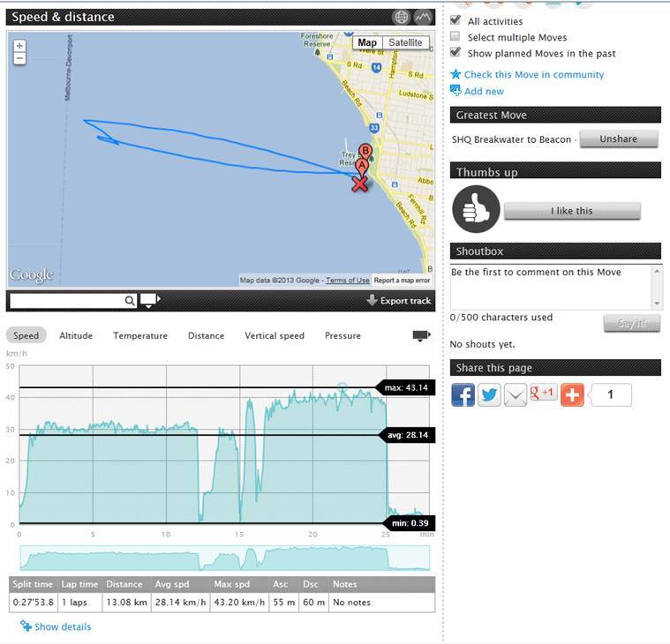Click the round thumbs up icon
Image resolution: width=670 pixels, height=644 pixels.
(x=476, y=210)
